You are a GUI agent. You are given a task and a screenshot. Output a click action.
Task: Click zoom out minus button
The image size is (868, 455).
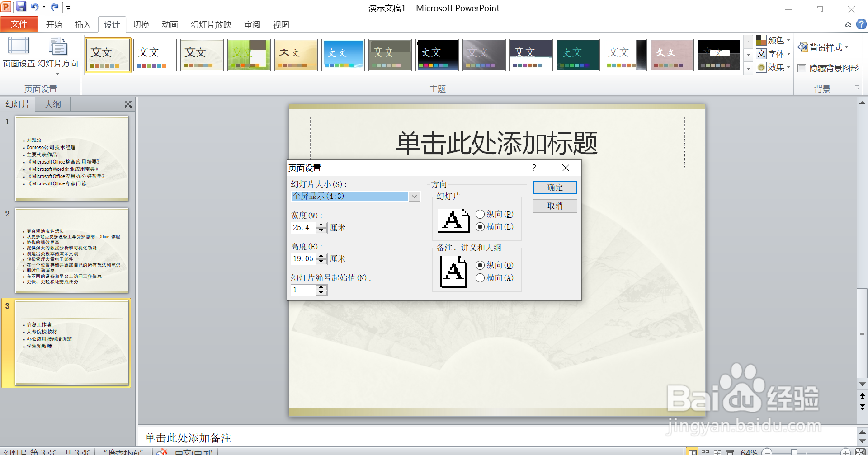pos(767,452)
